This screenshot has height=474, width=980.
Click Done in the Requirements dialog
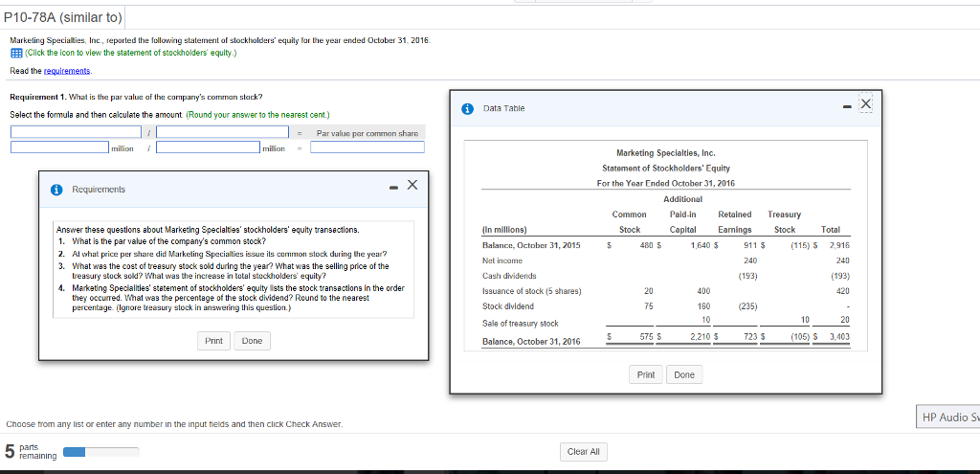(x=252, y=341)
